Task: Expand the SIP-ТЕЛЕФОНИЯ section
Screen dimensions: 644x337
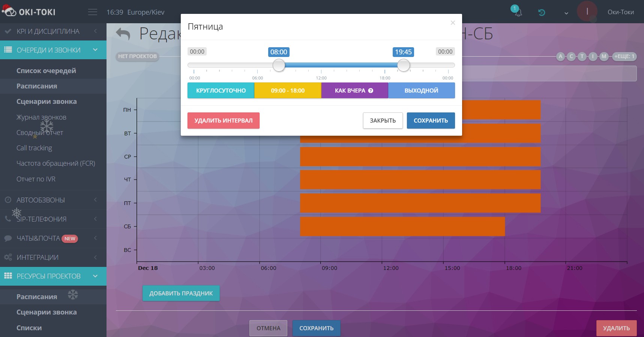Action: click(x=53, y=219)
